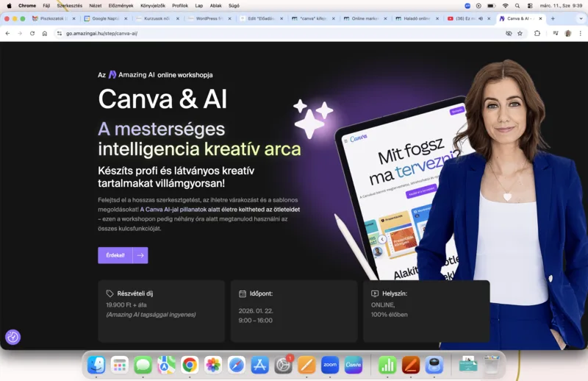Image resolution: width=588 pixels, height=381 pixels.
Task: Click the crossed-out eye icon in the address bar
Action: pos(509,33)
